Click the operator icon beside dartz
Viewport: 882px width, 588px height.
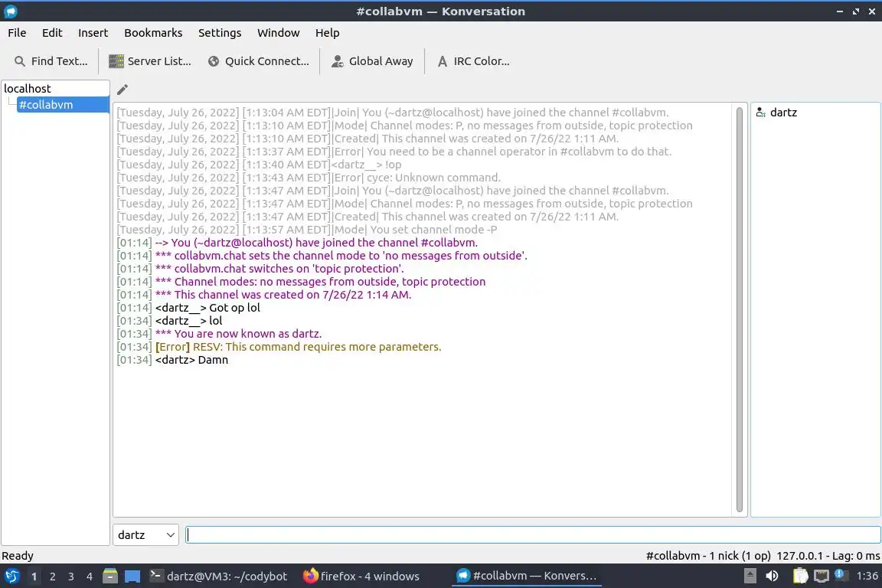(760, 113)
